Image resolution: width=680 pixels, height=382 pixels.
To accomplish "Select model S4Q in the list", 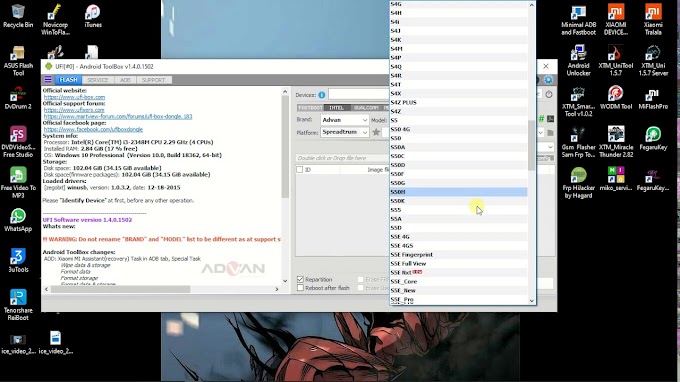I will coord(458,66).
